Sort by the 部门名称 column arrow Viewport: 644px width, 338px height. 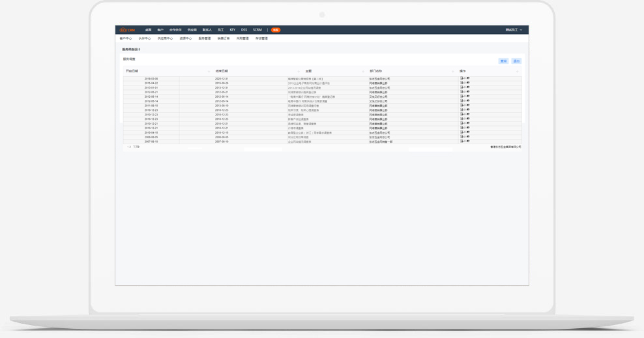[452, 71]
